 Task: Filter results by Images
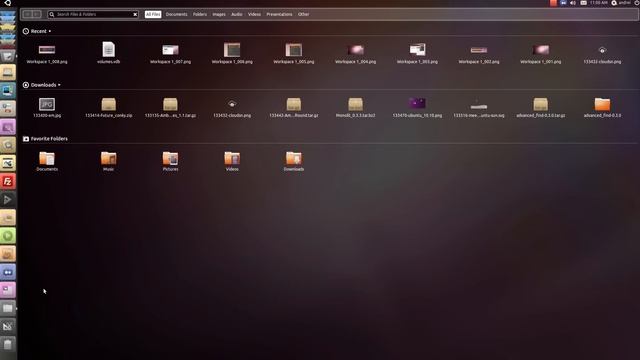point(219,14)
